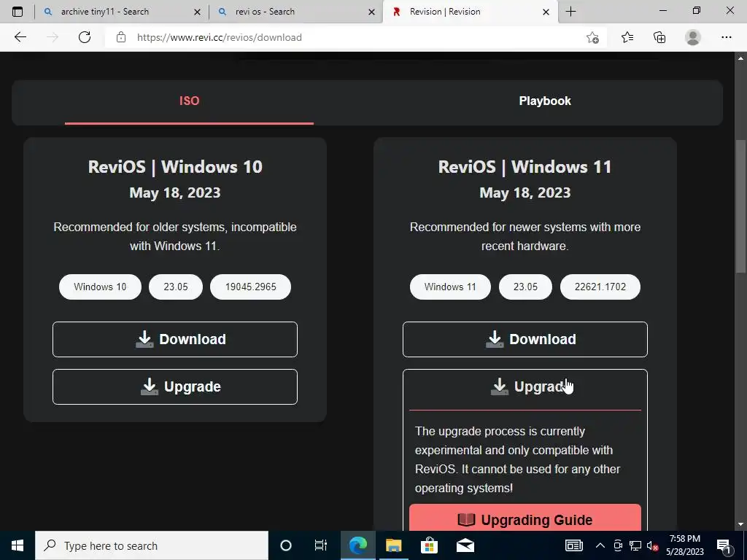Click the Meet Now tray icon

click(618, 545)
